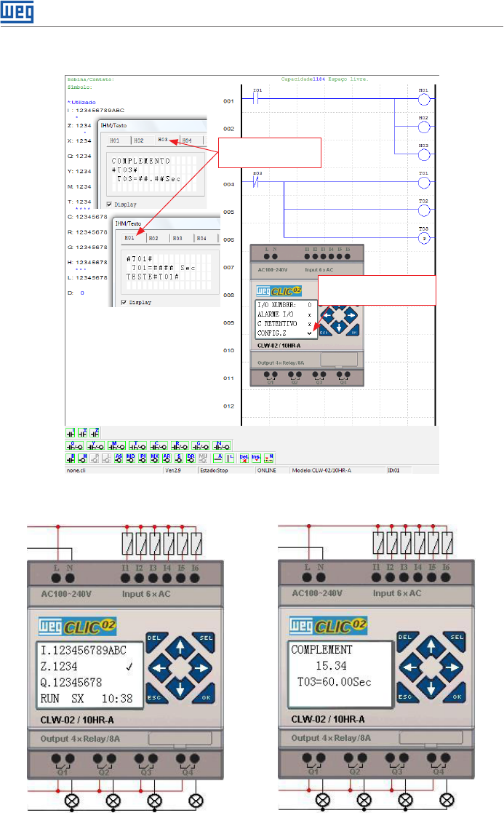Choose the T timer tool

pos(137,445)
